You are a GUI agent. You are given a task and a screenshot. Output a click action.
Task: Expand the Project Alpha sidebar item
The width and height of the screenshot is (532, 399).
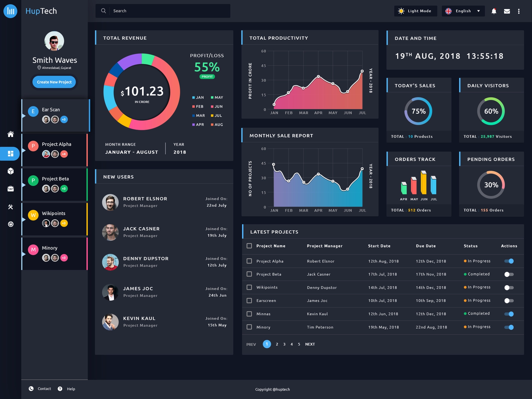55,150
